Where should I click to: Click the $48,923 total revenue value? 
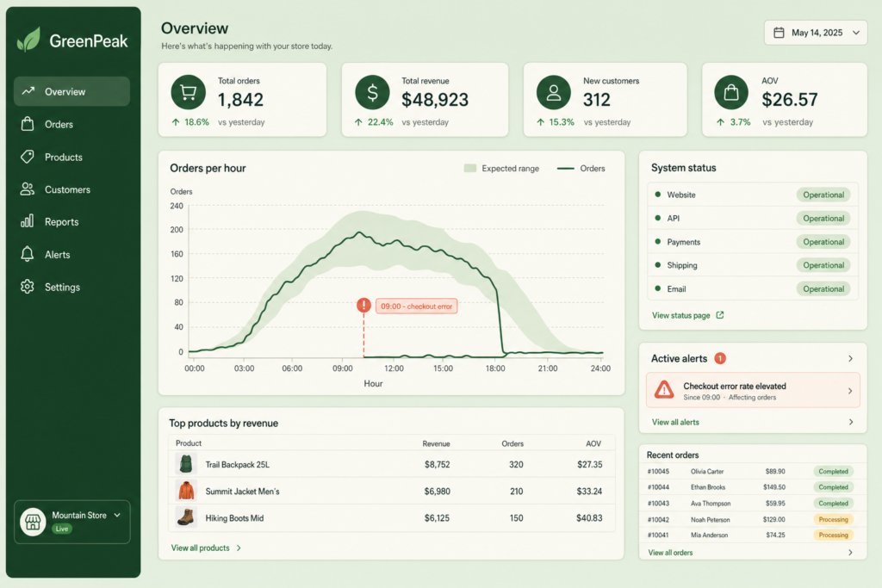coord(435,100)
